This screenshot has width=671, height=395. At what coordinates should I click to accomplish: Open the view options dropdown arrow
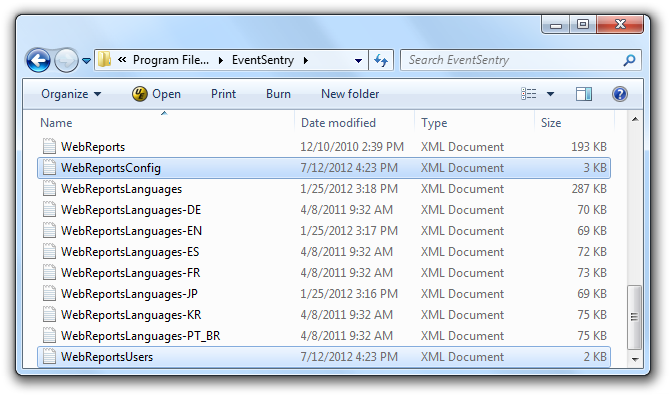[550, 94]
